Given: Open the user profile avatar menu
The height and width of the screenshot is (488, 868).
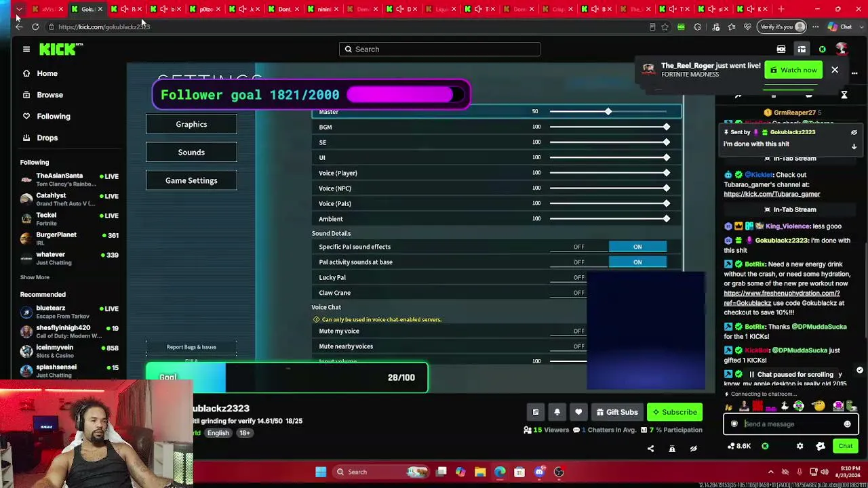Looking at the screenshot, I should click(x=842, y=49).
